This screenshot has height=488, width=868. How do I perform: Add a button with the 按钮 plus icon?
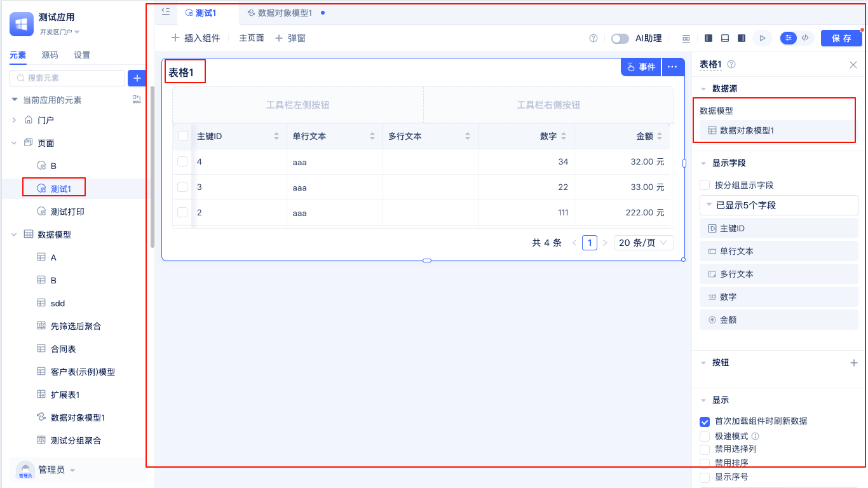853,363
